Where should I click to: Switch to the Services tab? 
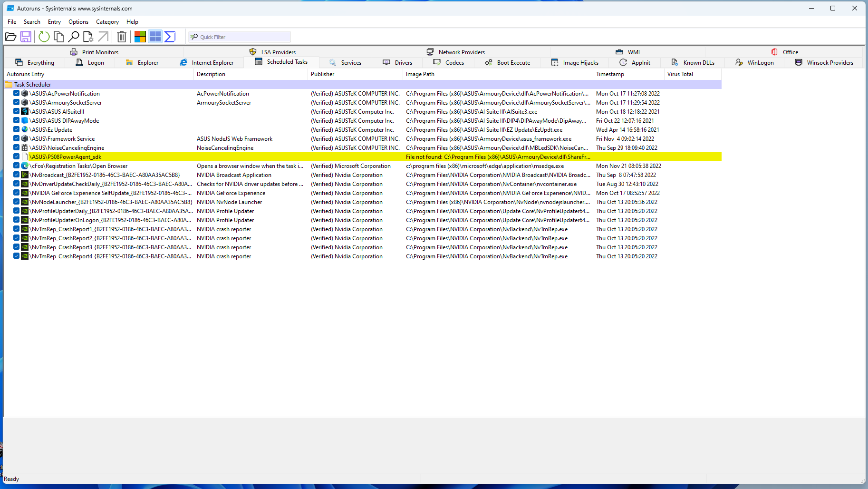coord(345,63)
